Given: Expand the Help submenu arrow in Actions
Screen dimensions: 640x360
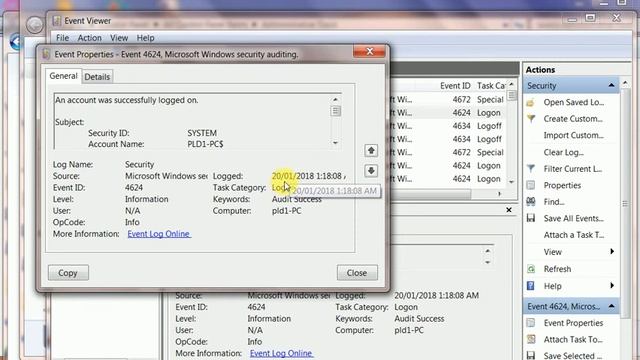Looking at the screenshot, I should point(612,285).
